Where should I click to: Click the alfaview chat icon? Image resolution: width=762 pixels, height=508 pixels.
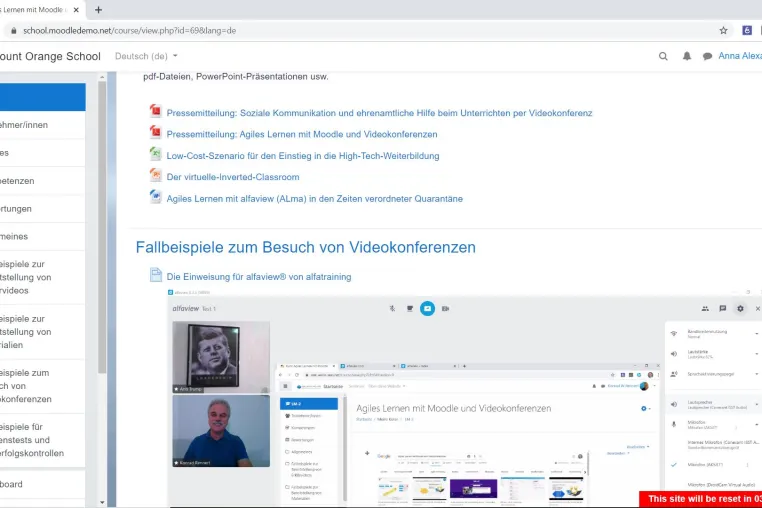point(723,309)
